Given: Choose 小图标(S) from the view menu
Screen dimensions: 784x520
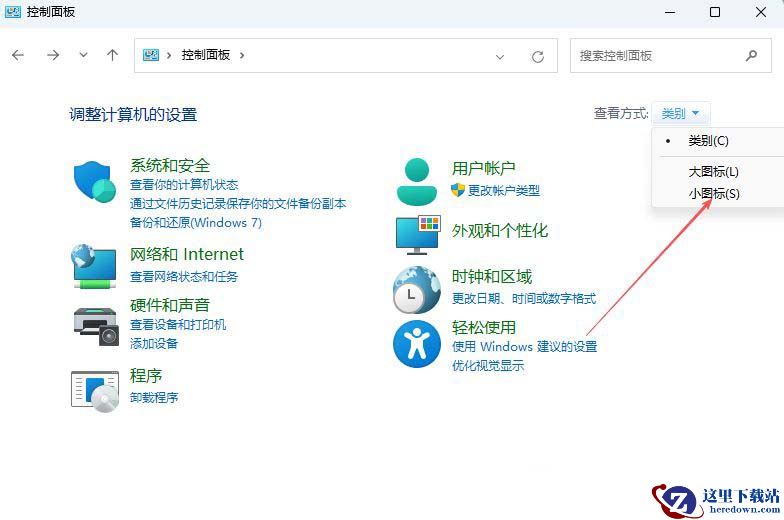Looking at the screenshot, I should (x=714, y=194).
